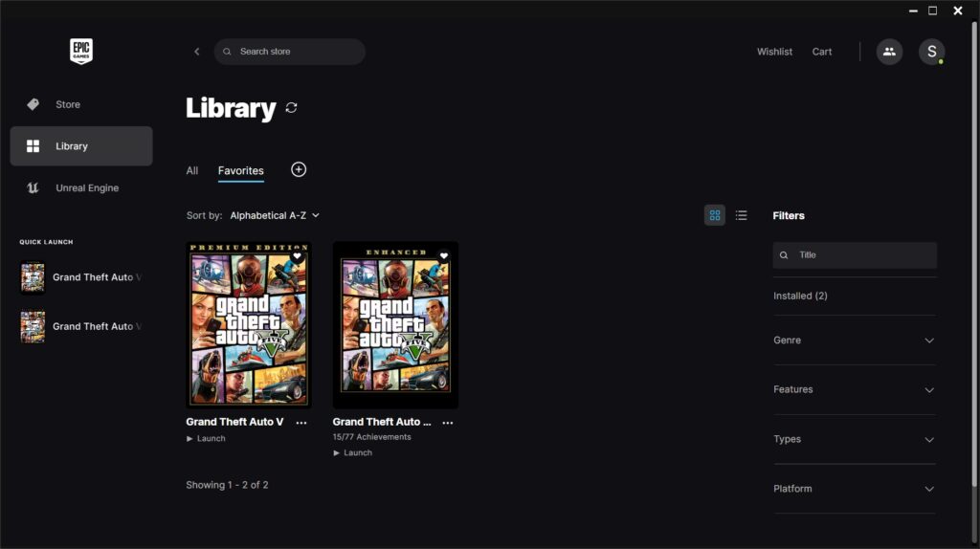
Task: Switch to the All tab
Action: coord(191,170)
